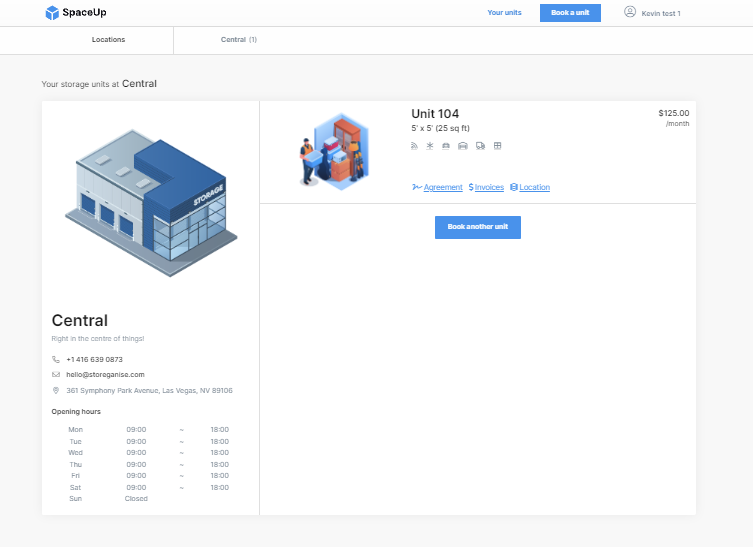This screenshot has height=547, width=753.
Task: Click the Sat opening hours row
Action: click(148, 487)
